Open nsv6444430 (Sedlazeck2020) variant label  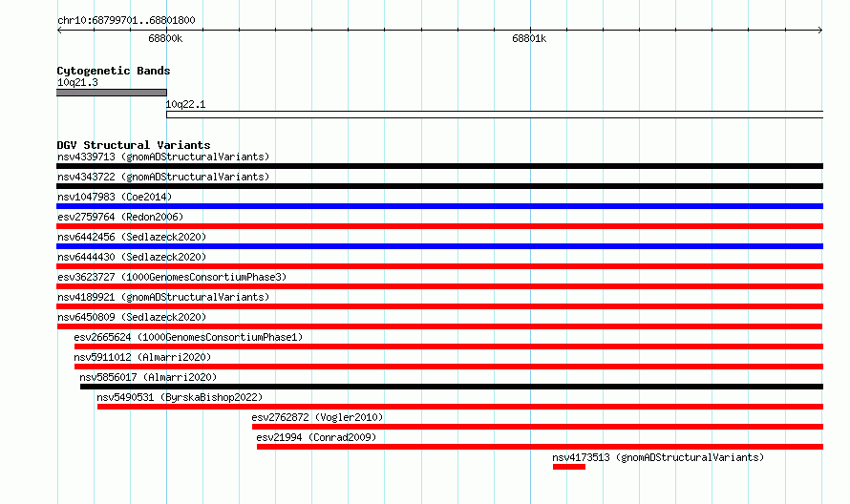pyautogui.click(x=132, y=257)
